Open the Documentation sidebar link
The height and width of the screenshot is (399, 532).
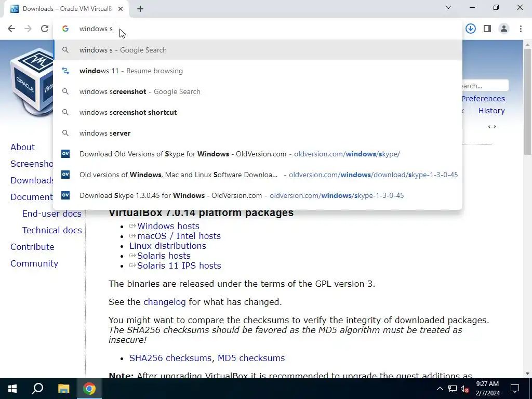[32, 197]
